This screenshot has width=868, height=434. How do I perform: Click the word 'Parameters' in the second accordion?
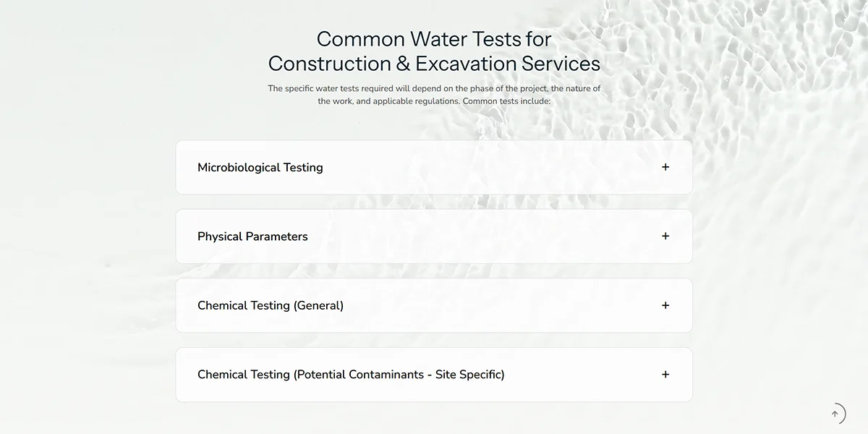[278, 237]
